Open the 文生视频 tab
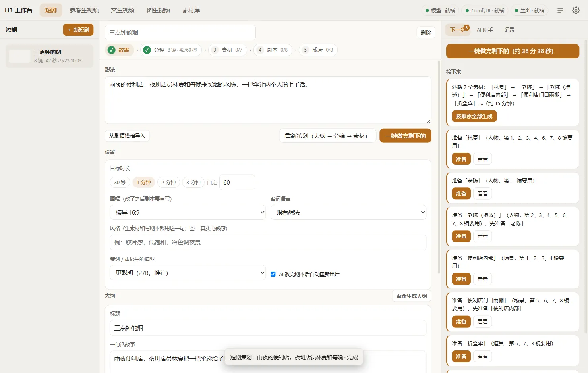The width and height of the screenshot is (588, 373). pyautogui.click(x=123, y=10)
